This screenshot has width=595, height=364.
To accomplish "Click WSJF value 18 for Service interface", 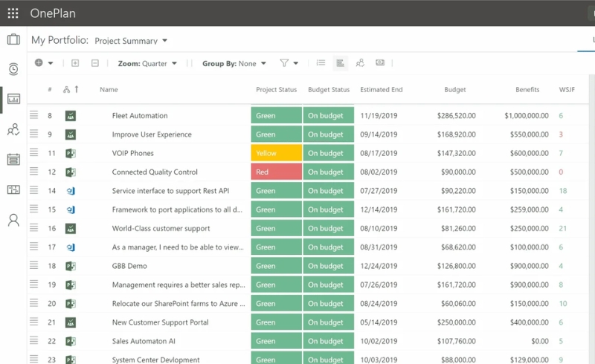I will pos(563,191).
